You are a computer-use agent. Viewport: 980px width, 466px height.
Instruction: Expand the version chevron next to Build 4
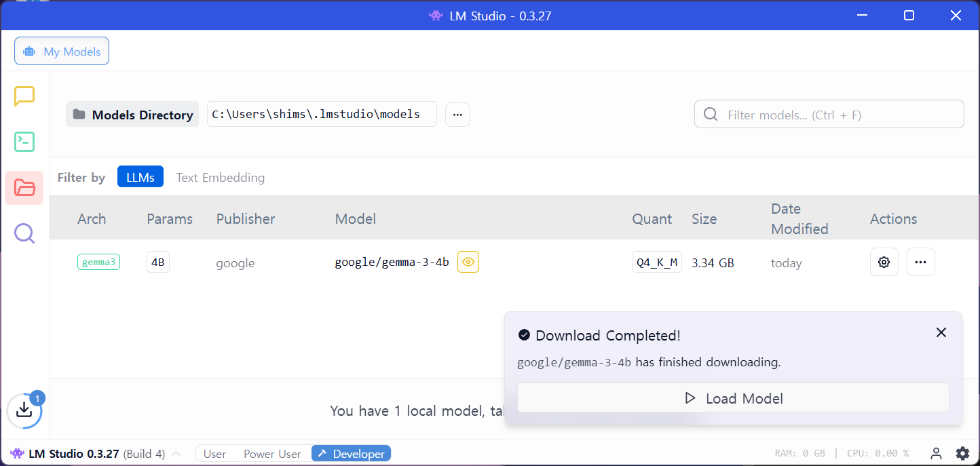coord(176,454)
